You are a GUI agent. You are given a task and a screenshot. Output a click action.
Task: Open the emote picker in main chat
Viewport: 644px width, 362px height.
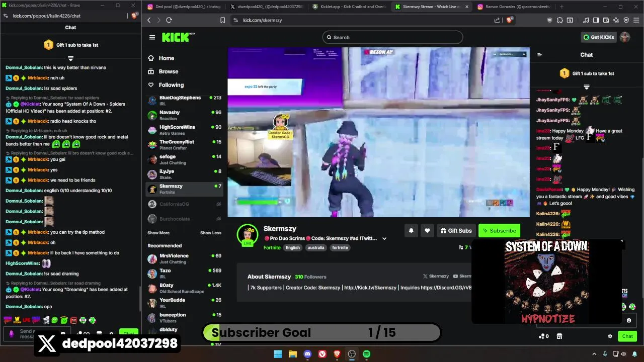click(628, 320)
